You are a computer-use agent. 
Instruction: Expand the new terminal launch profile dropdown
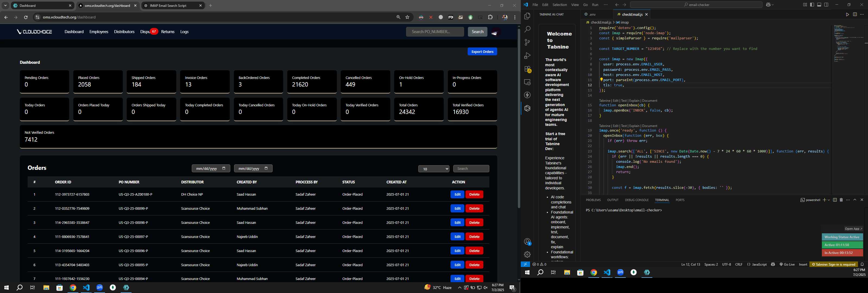829,200
